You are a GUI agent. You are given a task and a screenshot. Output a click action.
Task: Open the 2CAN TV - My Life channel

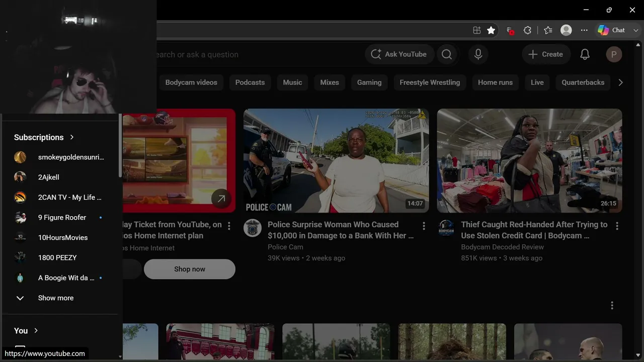60,197
